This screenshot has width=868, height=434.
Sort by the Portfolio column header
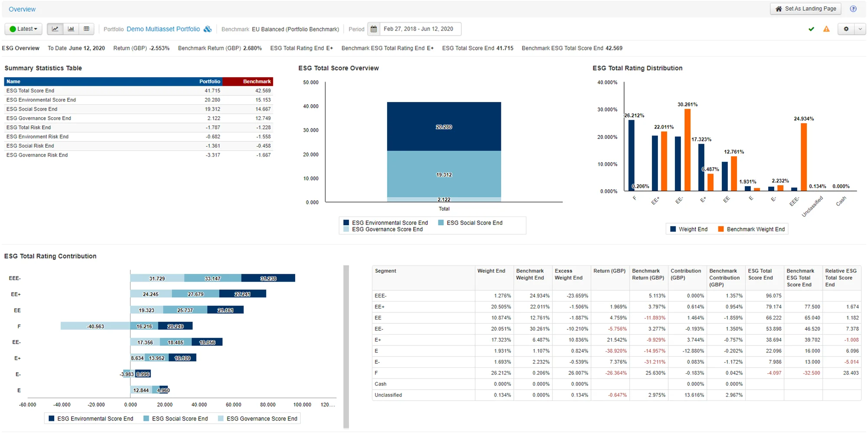(210, 82)
